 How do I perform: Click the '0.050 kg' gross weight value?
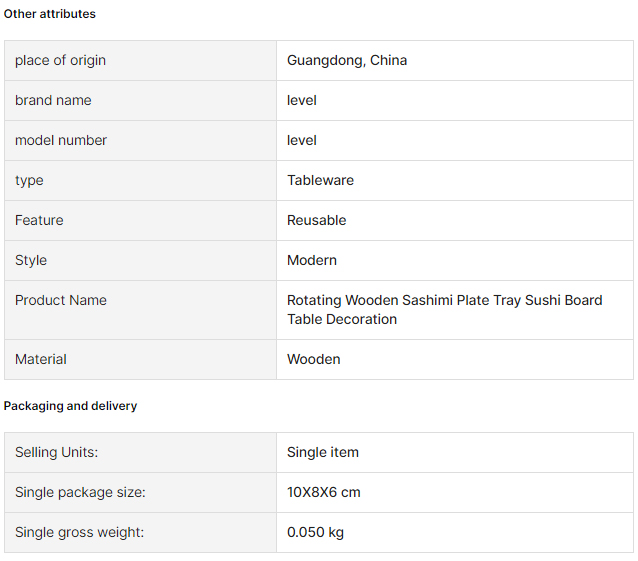(315, 532)
